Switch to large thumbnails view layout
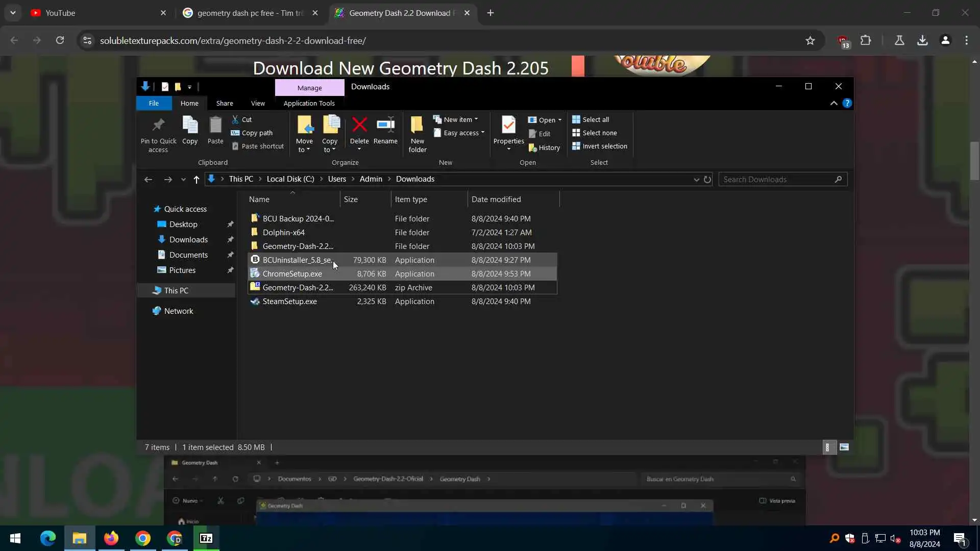This screenshot has height=551, width=980. pyautogui.click(x=844, y=447)
